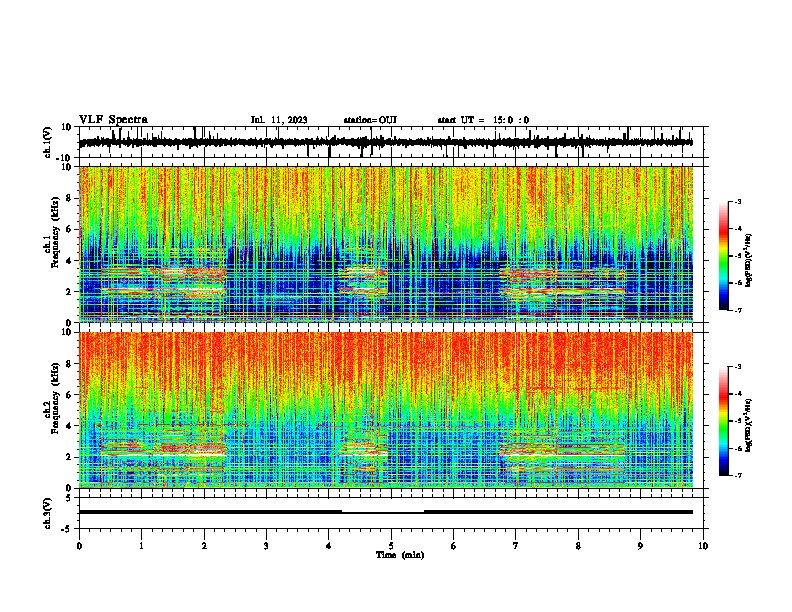Viewport: 792px width, 612px height.
Task: Click time axis tick label '8'
Action: (578, 546)
